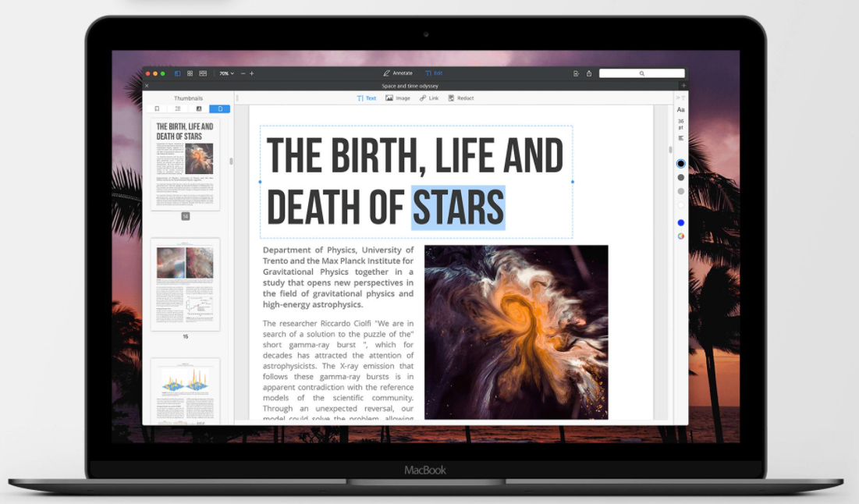Show the outline list in sidebar
This screenshot has height=504, width=859.
(178, 109)
